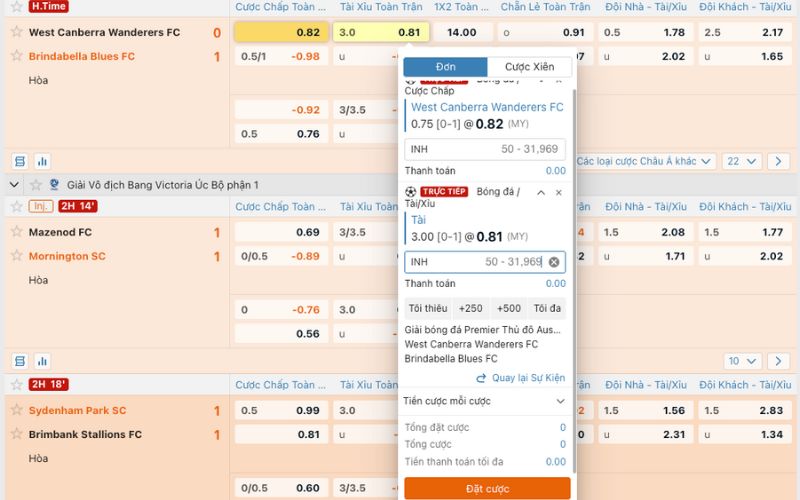Collapse the Bang Victoria league section
The height and width of the screenshot is (500, 800).
pos(14,185)
